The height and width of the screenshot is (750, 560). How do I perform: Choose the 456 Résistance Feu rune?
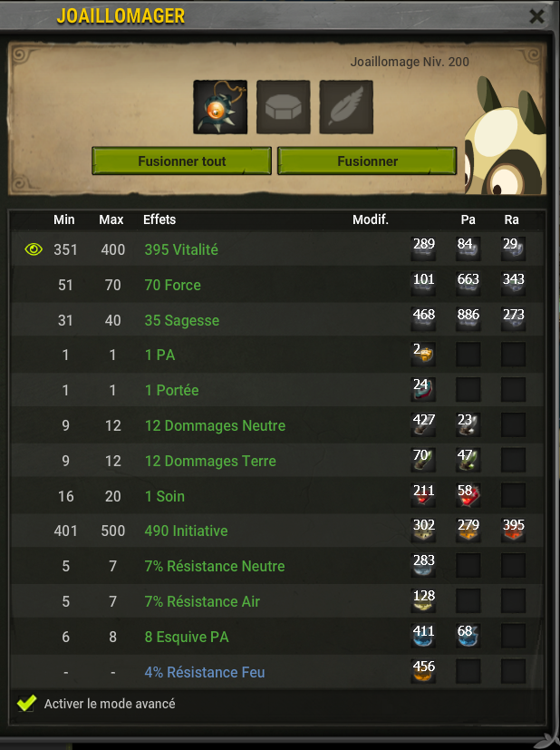(423, 672)
